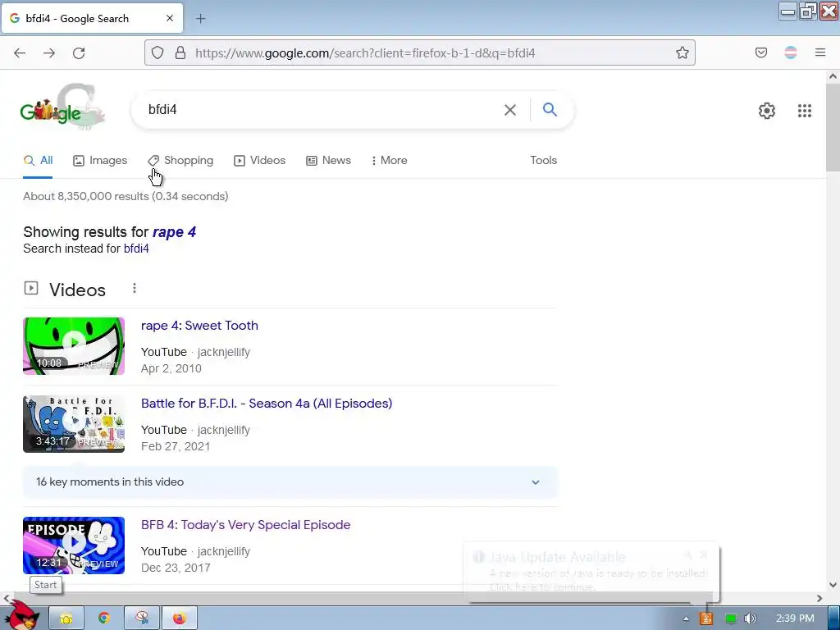Open a new browser tab with plus
Screen dimensions: 840x630
pos(200,19)
